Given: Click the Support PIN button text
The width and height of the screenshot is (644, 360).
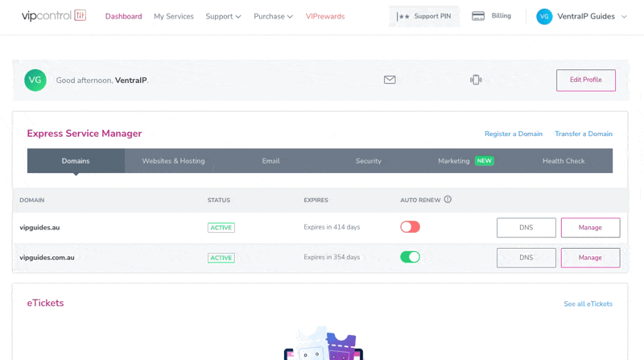Looking at the screenshot, I should point(432,16).
